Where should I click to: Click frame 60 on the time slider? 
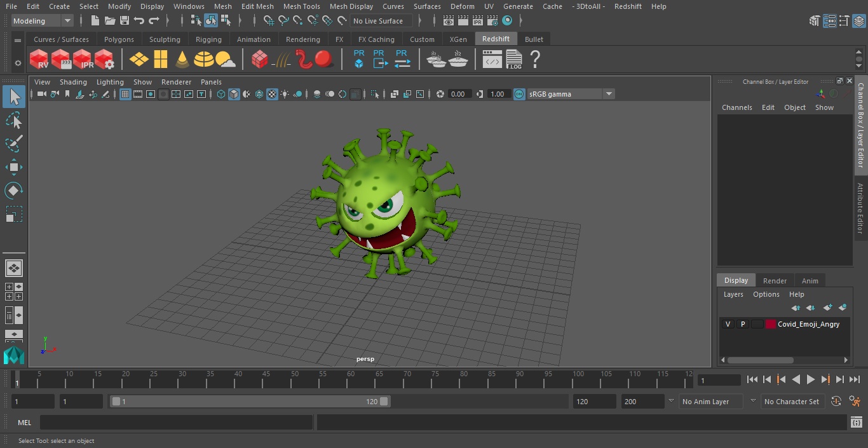pos(351,379)
